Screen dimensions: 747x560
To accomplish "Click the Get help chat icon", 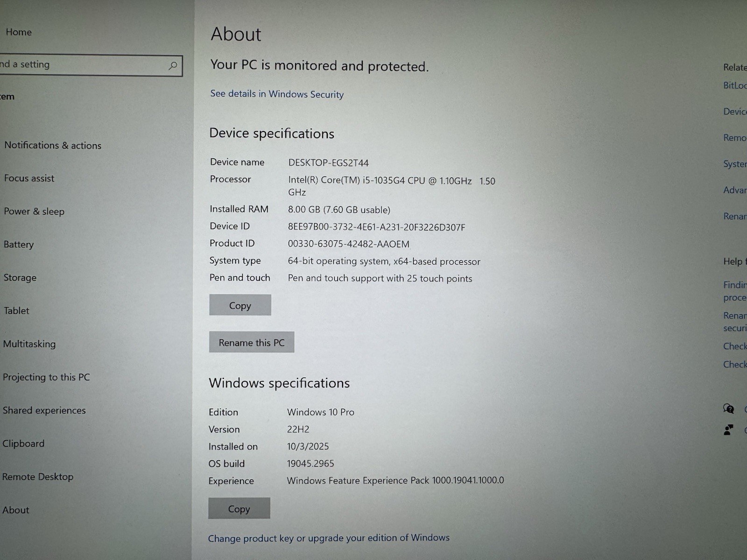I will [728, 409].
